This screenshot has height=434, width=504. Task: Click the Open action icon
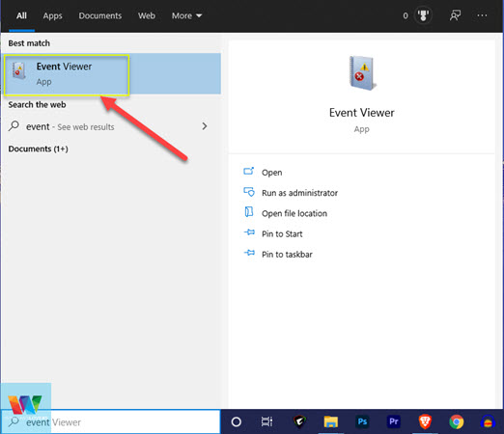(x=249, y=171)
